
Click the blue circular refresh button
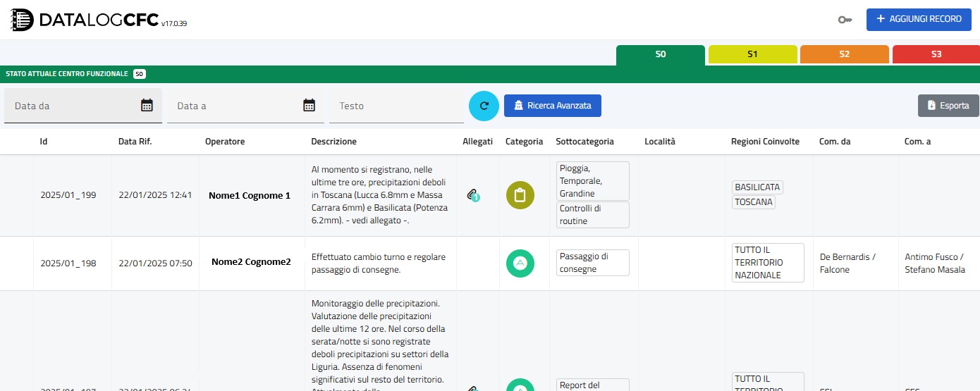484,106
